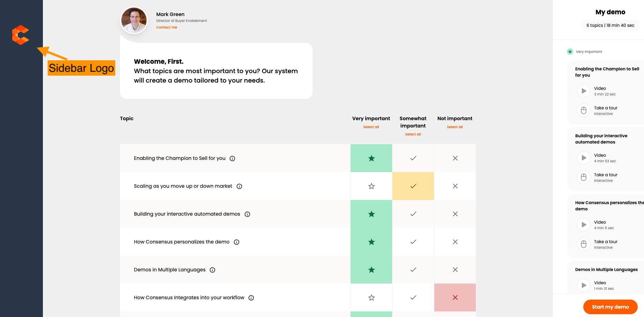Image resolution: width=644 pixels, height=317 pixels.
Task: Click the Contact me link
Action: [x=167, y=28]
